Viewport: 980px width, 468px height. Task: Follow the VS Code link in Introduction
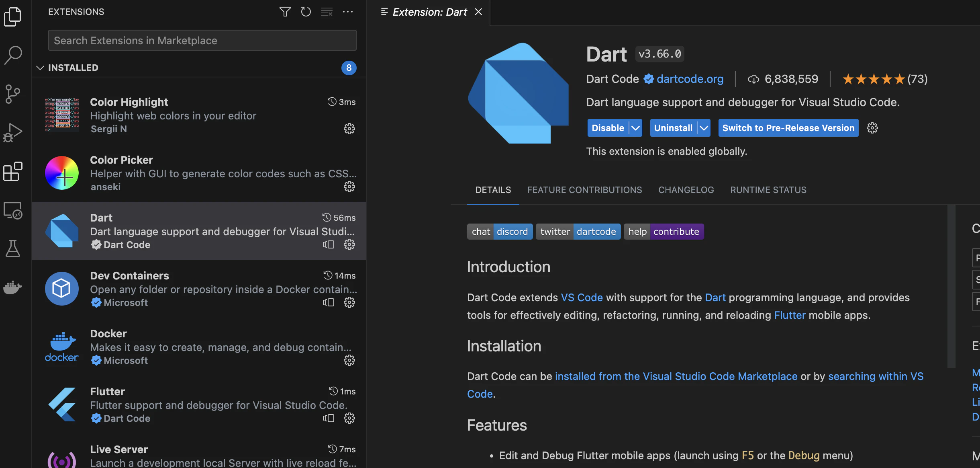pos(582,298)
